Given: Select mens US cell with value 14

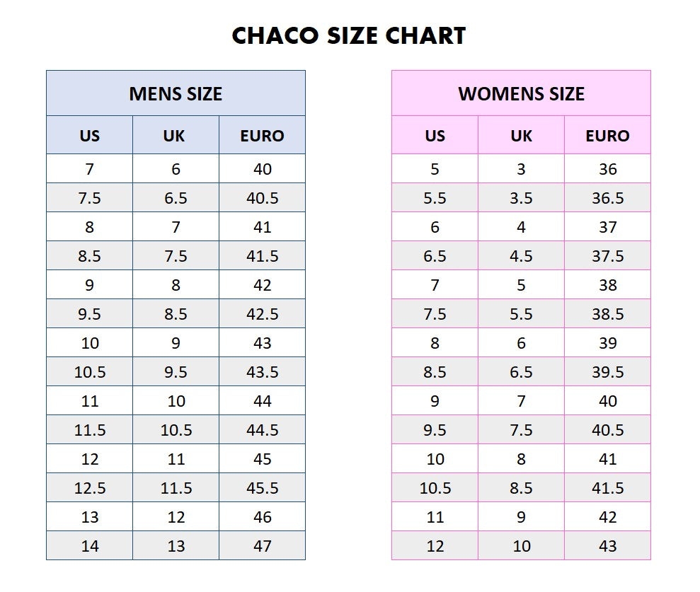Looking at the screenshot, I should tap(90, 546).
